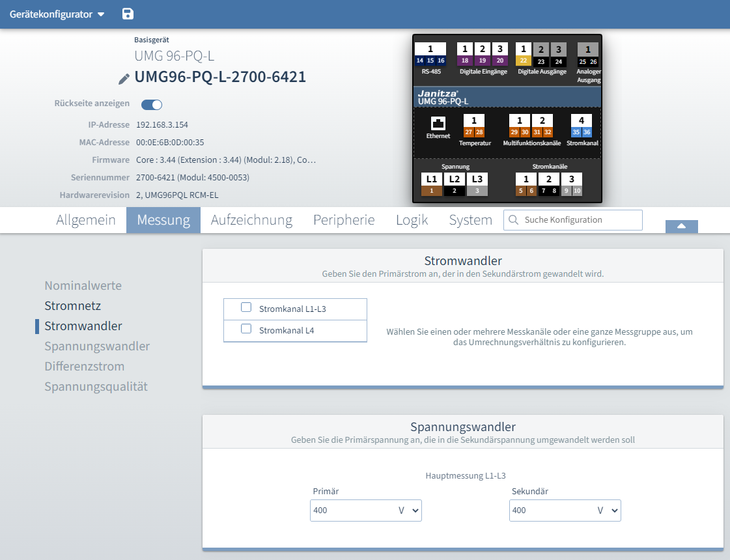Switch to the Aufzeichnung tab

[x=251, y=220]
